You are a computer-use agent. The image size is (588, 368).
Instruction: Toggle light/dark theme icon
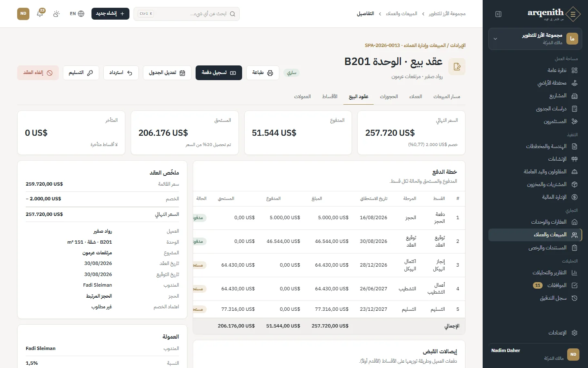pos(56,13)
